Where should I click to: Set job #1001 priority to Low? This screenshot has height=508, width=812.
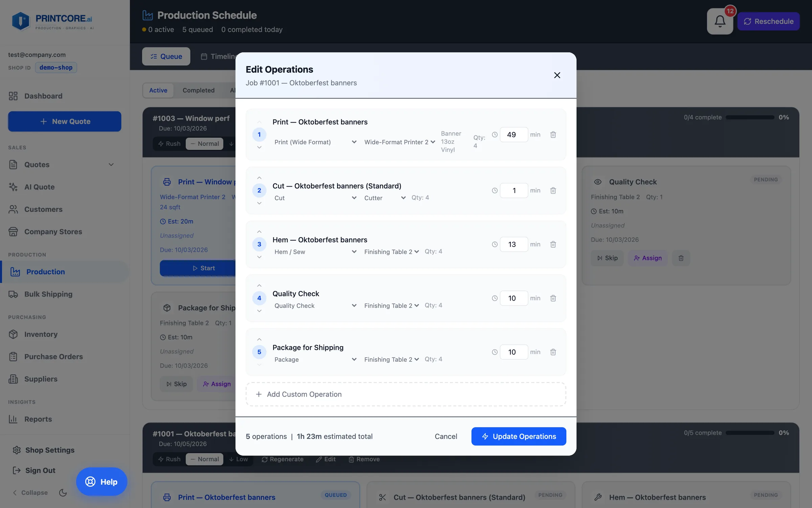239,459
